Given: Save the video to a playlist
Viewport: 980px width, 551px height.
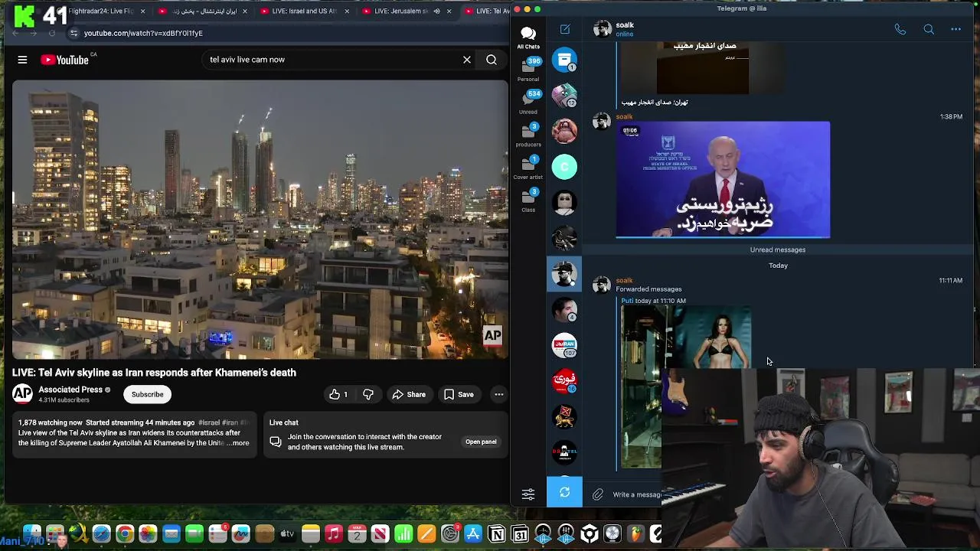Looking at the screenshot, I should click(459, 395).
